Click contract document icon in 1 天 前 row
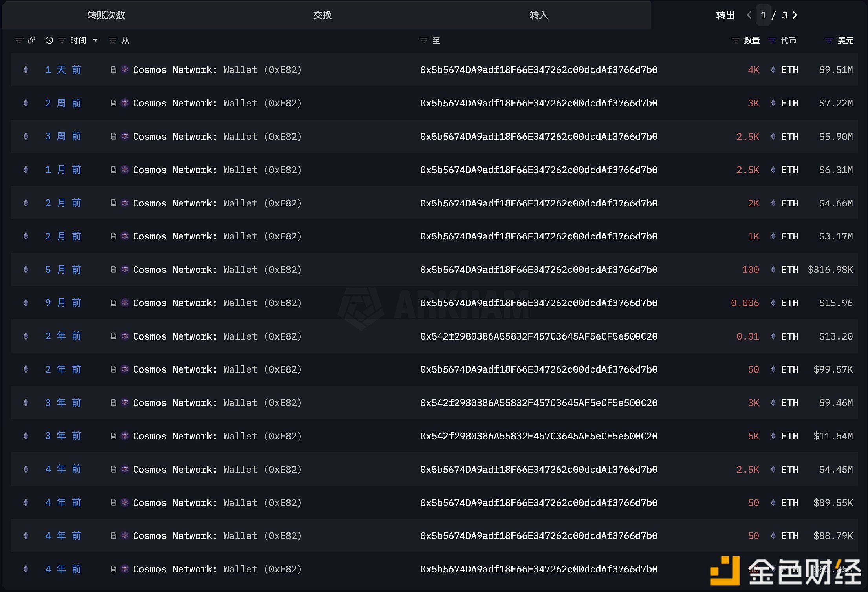 114,70
